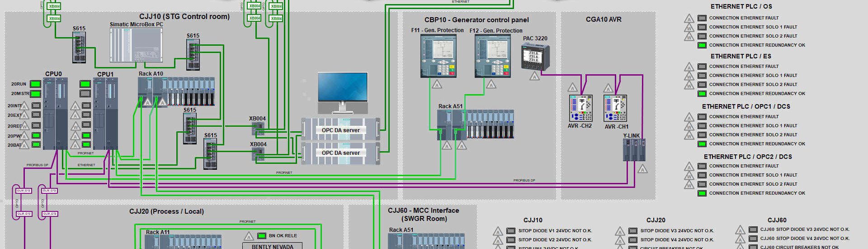The height and width of the screenshot is (249, 868).
Task: Click the operator station monitor icon
Action: point(342,93)
